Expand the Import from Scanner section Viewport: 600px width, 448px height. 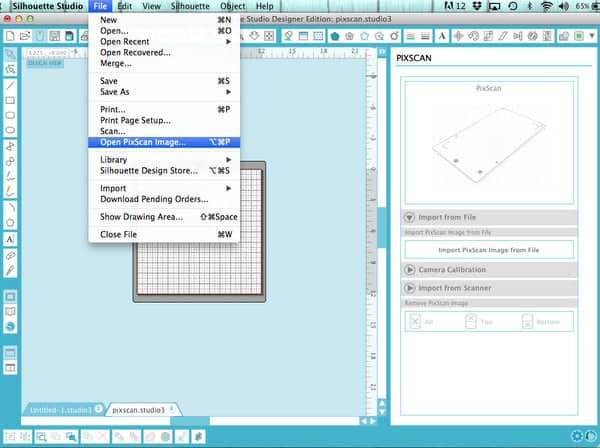coord(489,288)
